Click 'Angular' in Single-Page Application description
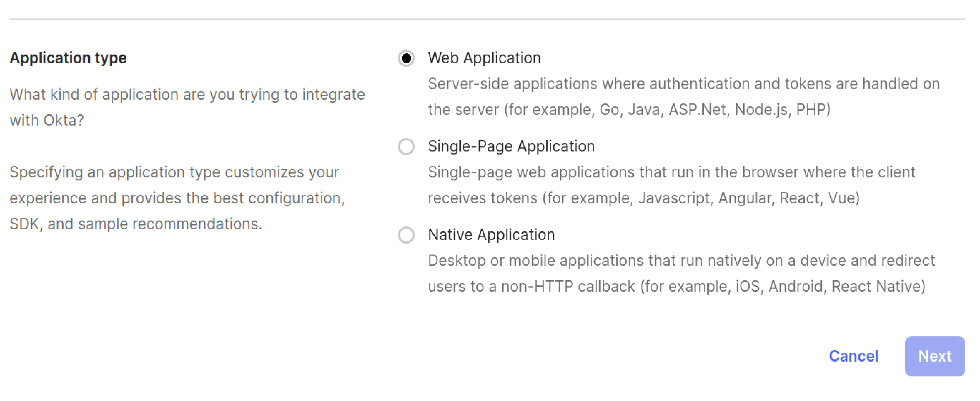The height and width of the screenshot is (401, 980). (x=745, y=198)
